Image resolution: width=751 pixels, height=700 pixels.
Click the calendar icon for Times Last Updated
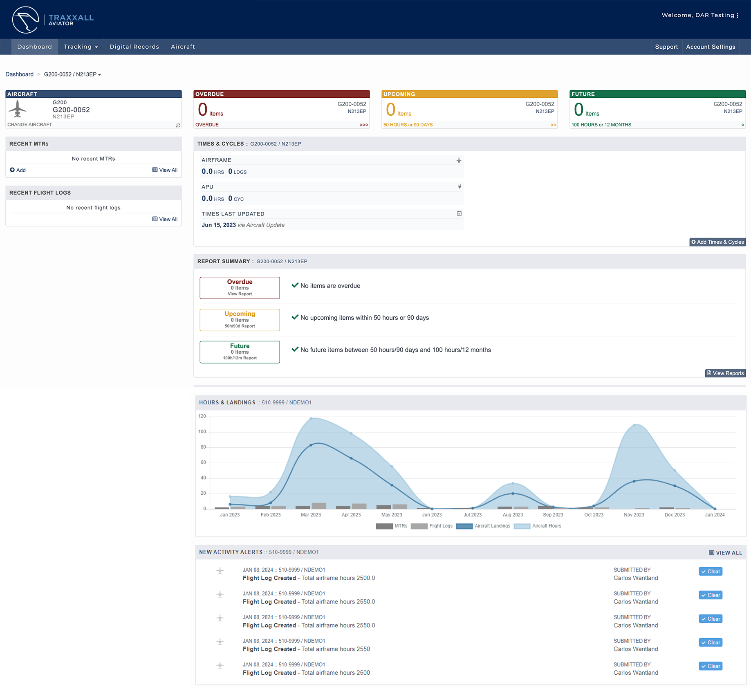click(459, 213)
